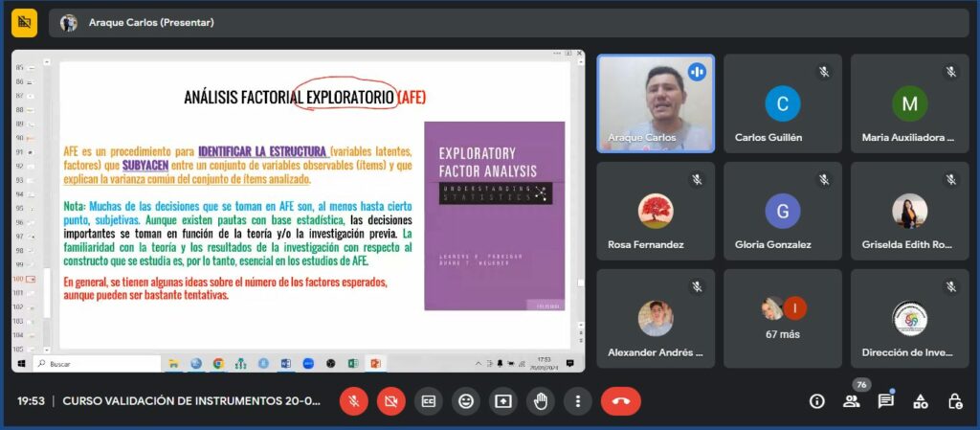Toggle closed captions (CC) button
Screen dimensions: 980x430
pyautogui.click(x=428, y=401)
